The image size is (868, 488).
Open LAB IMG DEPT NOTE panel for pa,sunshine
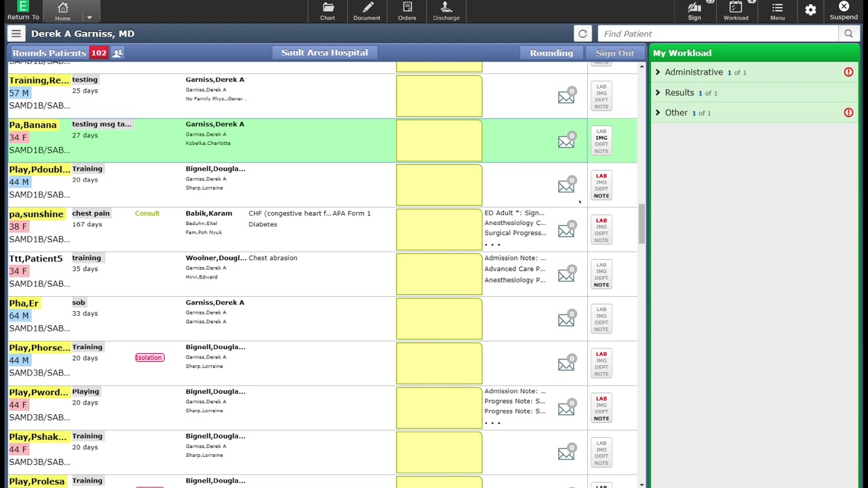pos(601,230)
